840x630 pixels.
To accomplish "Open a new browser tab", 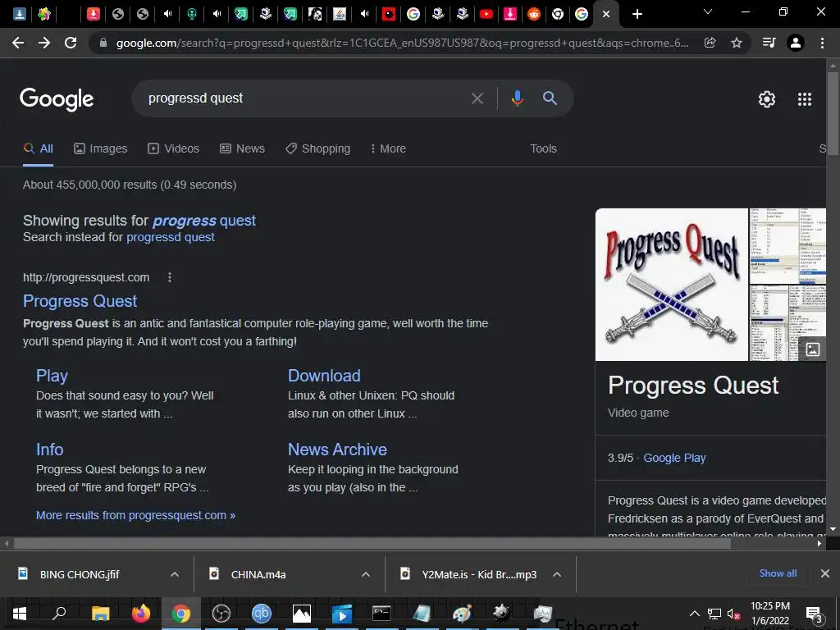I will (637, 14).
